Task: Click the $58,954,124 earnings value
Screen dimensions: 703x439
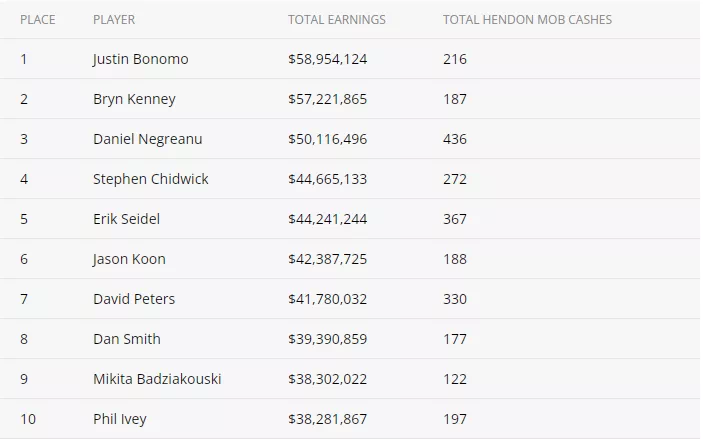Action: click(x=327, y=59)
